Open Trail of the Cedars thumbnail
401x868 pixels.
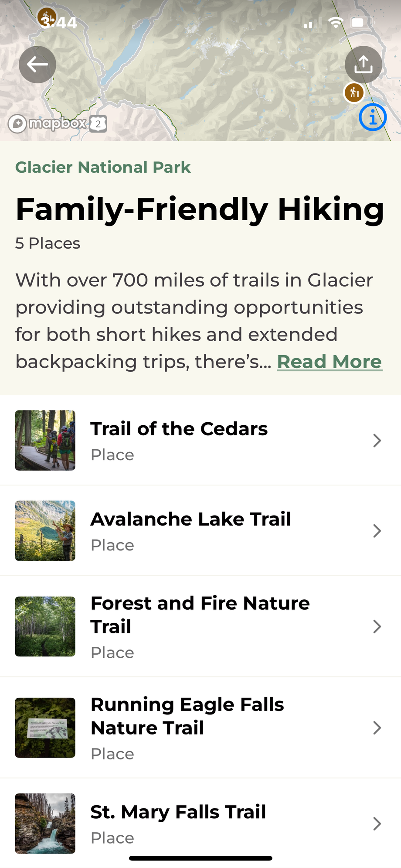(x=45, y=440)
